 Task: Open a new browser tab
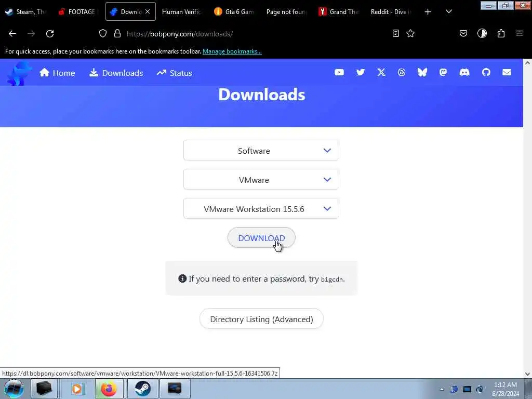(x=428, y=12)
